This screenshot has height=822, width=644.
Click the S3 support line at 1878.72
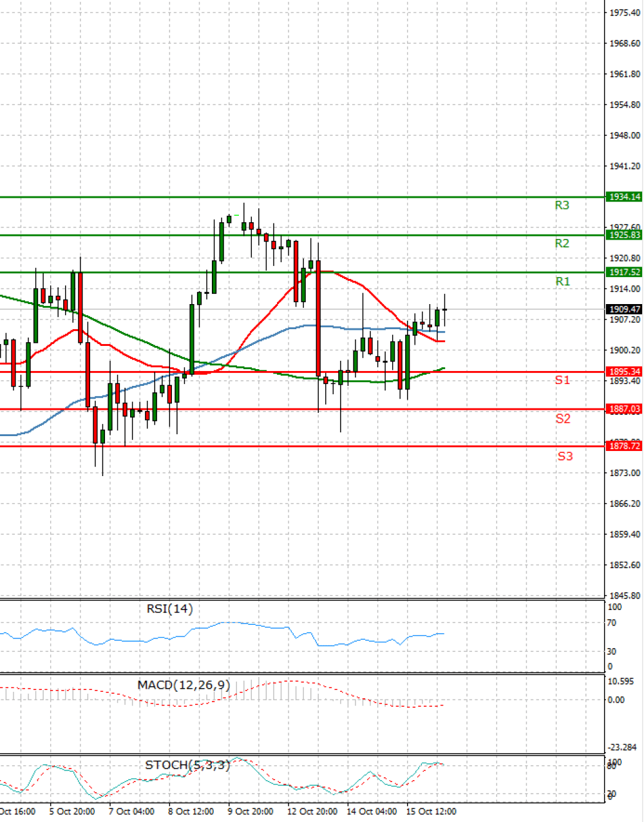303,446
